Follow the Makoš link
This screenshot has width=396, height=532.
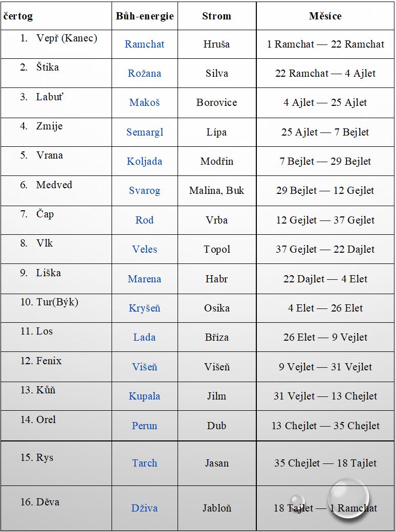click(x=144, y=102)
